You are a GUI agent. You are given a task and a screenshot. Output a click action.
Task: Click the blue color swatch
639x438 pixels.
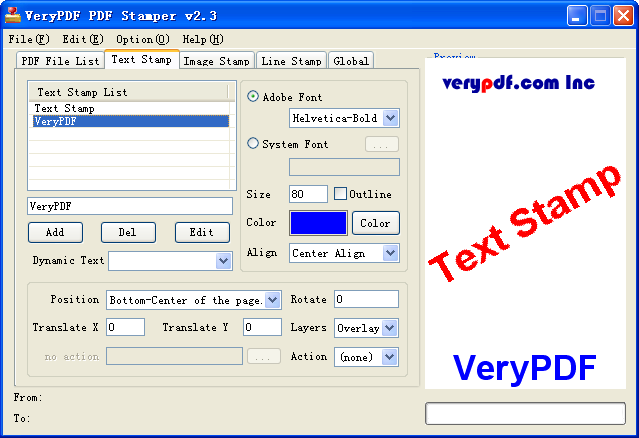click(318, 223)
